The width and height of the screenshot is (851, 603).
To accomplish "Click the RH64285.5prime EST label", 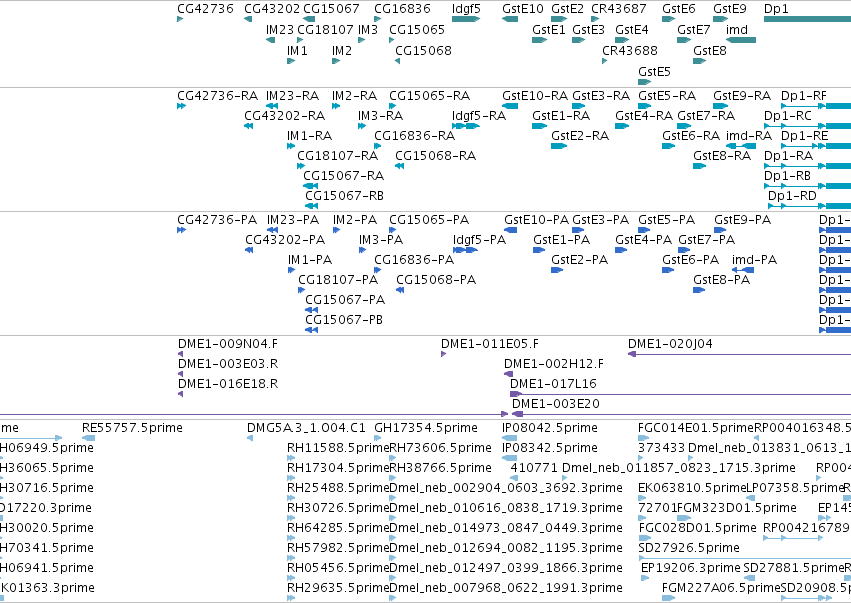I will (x=338, y=528).
